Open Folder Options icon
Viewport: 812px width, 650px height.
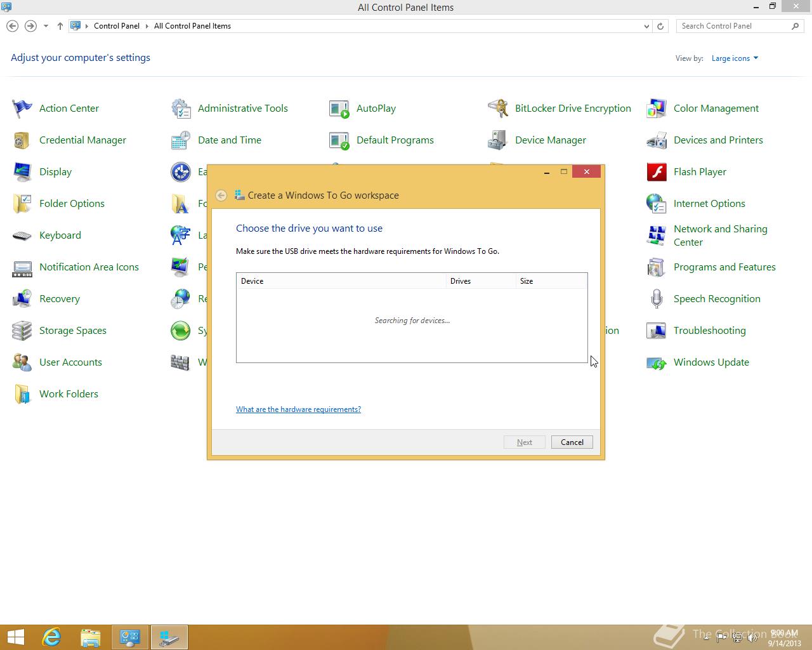pyautogui.click(x=22, y=204)
